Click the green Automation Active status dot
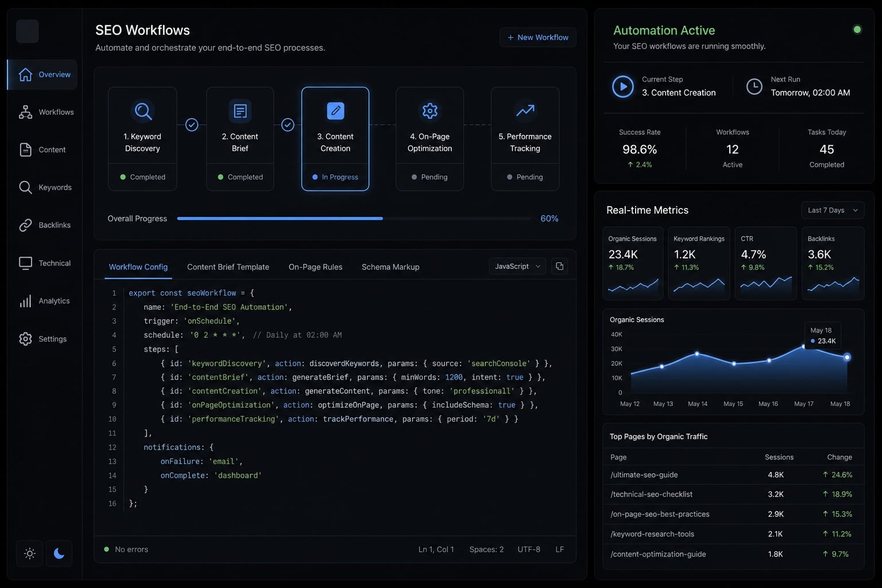 click(857, 29)
